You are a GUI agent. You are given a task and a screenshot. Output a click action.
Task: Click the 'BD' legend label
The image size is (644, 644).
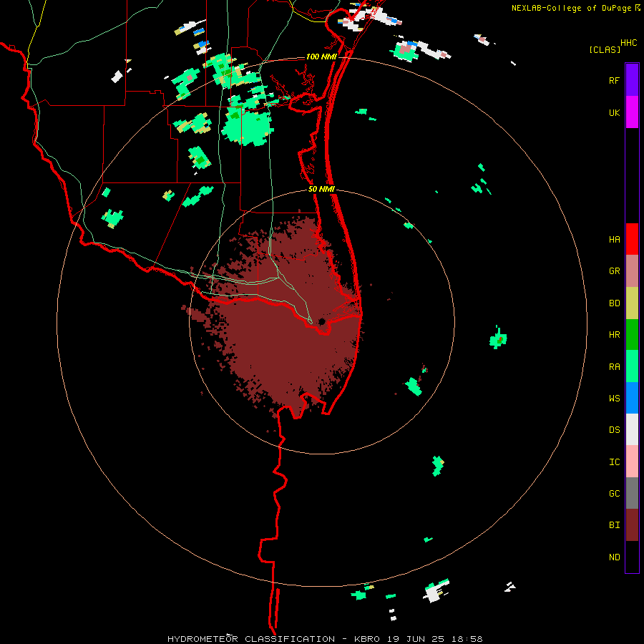pos(614,303)
